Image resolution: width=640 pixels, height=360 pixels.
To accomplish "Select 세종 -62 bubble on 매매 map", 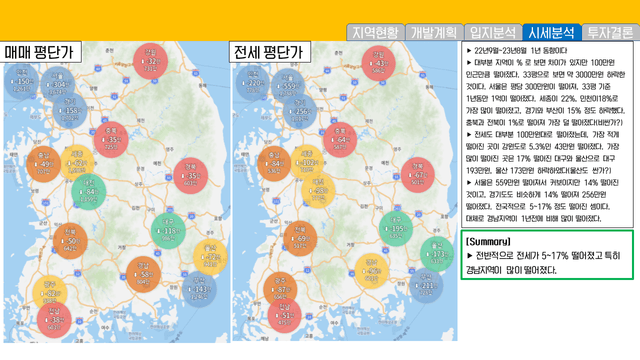I will coord(77,162).
